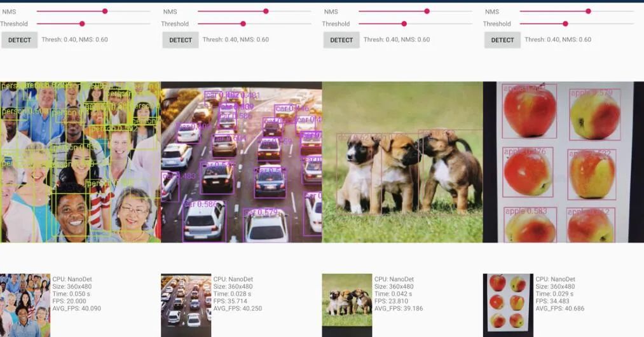644x337 pixels.
Task: Click Threshold slider handle for the crowd panel
Action: [82, 24]
